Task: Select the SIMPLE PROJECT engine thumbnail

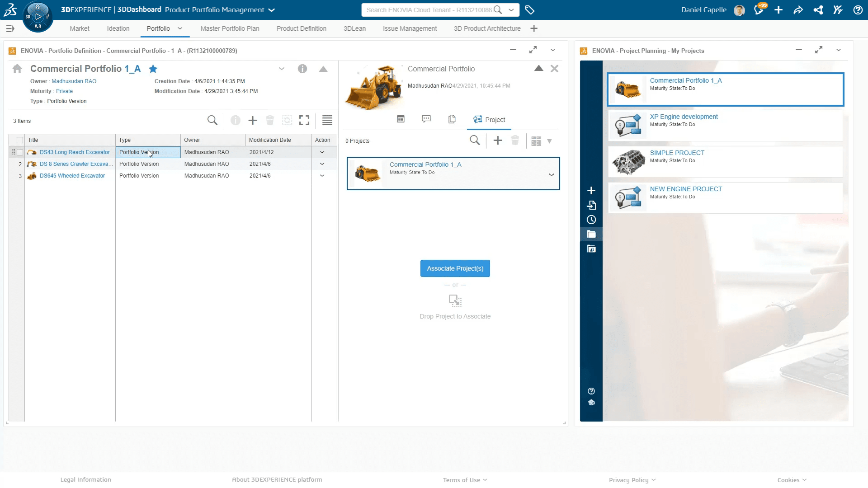Action: coord(628,162)
